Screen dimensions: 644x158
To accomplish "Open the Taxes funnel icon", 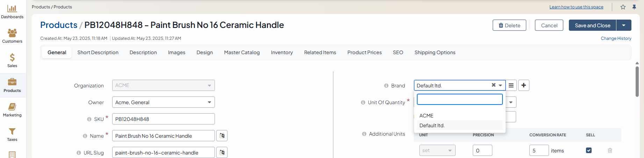I will [x=12, y=132].
